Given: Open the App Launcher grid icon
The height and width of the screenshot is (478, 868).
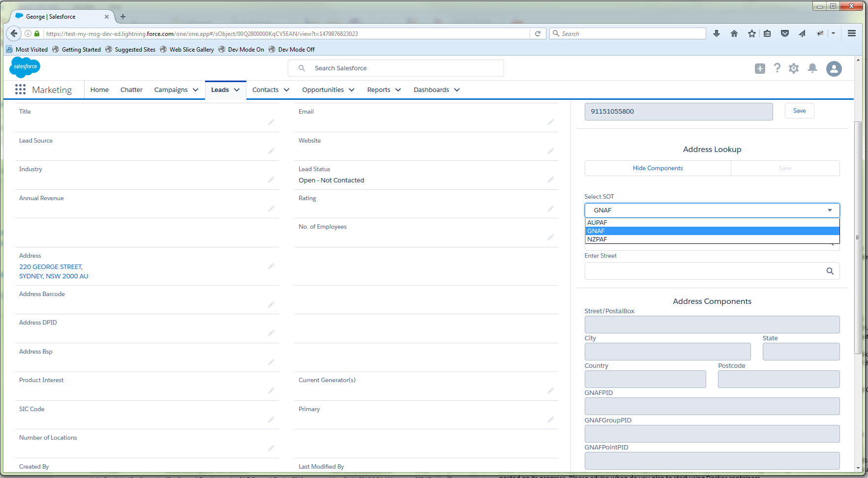Looking at the screenshot, I should 20,89.
